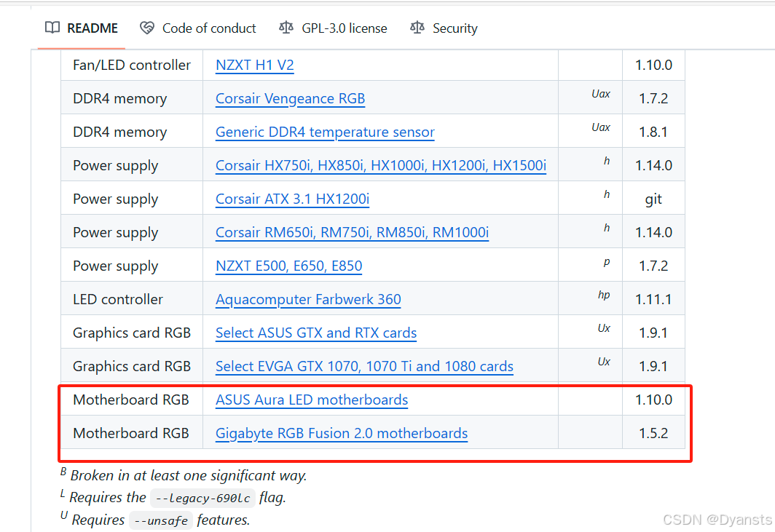The width and height of the screenshot is (775, 532).
Task: Open the Corsair ATX 3.1 HX1200i link
Action: point(292,199)
